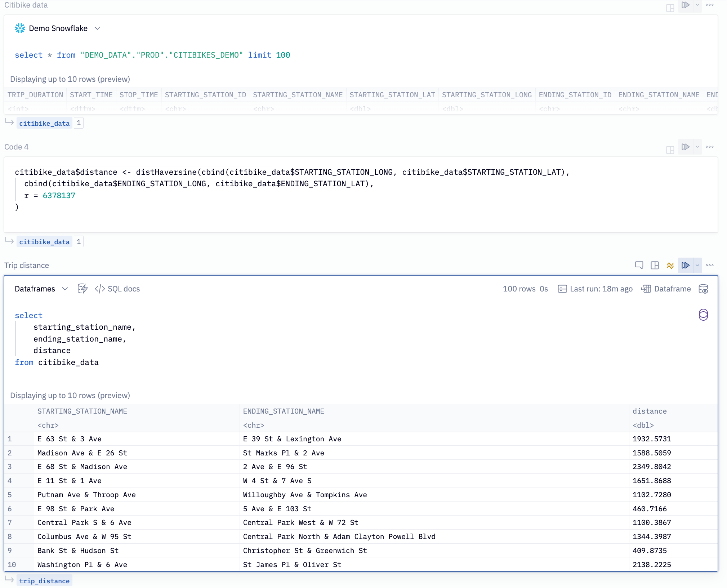
Task: Toggle layout icon on Code 4 cell
Action: pyautogui.click(x=670, y=150)
